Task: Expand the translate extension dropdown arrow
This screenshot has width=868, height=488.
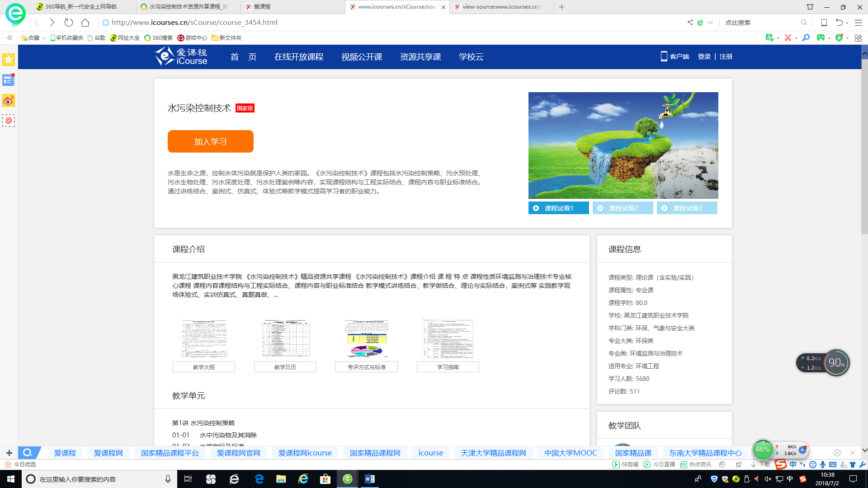Action: [778, 38]
